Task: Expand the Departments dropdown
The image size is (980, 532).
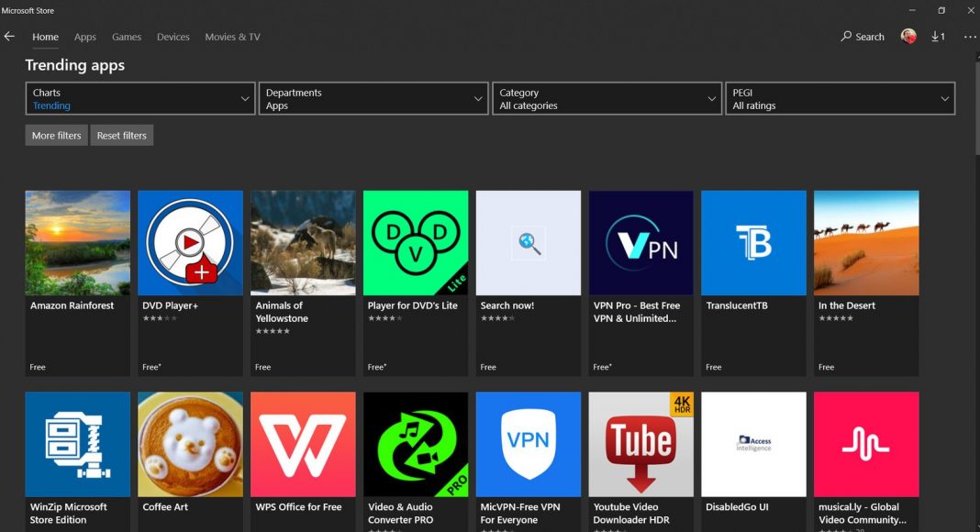Action: (x=373, y=99)
